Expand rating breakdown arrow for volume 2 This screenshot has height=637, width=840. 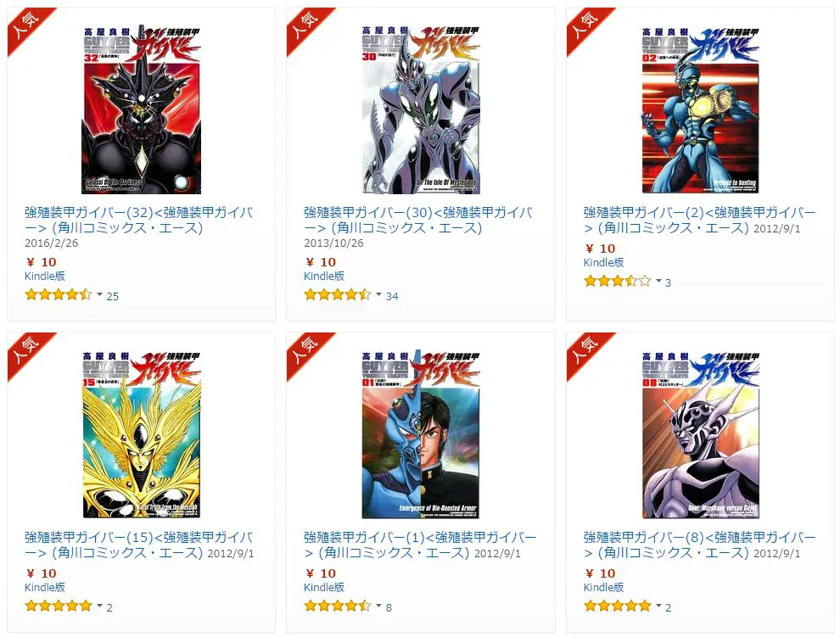658,281
